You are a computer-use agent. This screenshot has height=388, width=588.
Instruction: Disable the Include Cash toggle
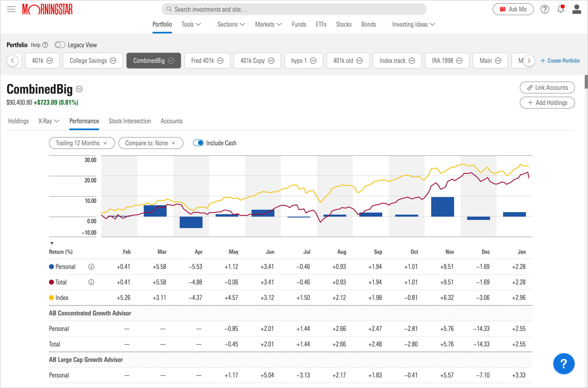coord(198,143)
